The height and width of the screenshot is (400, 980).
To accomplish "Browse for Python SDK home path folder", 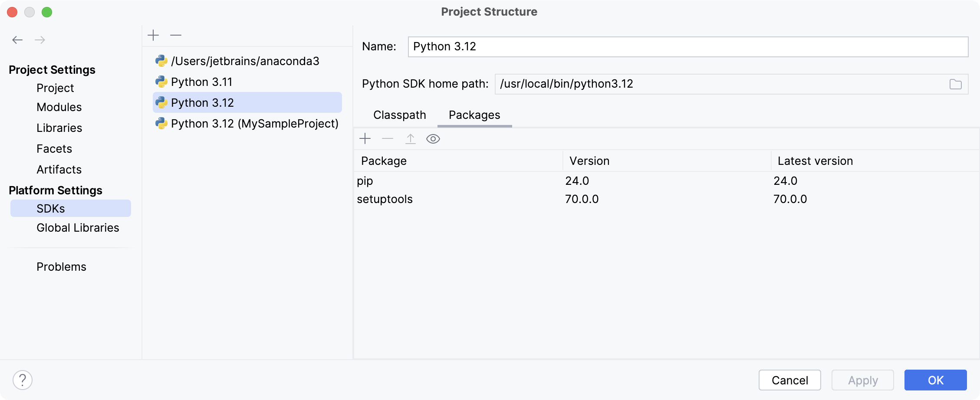I will point(956,84).
